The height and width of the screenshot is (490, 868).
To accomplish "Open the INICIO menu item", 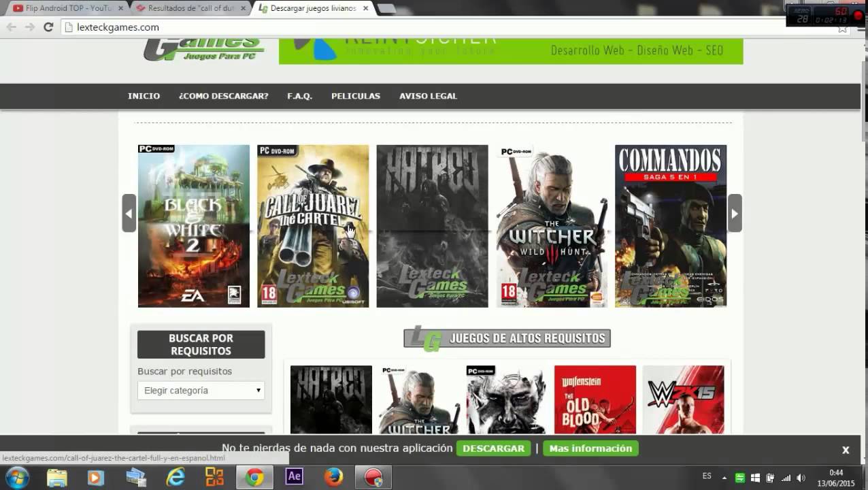I will coord(144,96).
